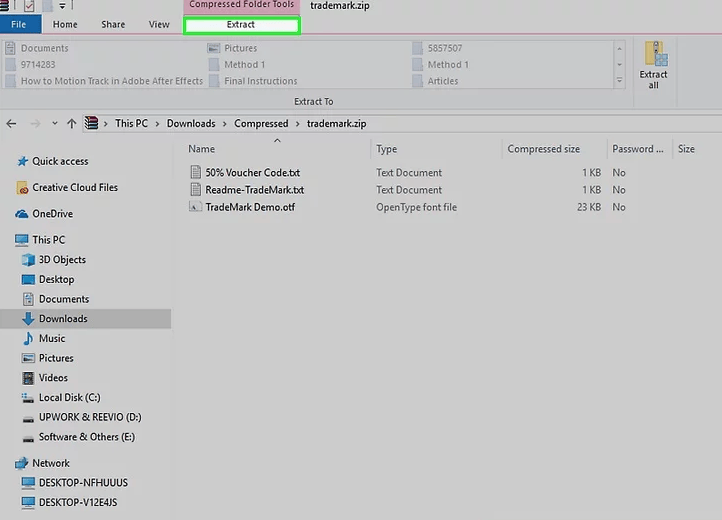Switch to the Share tab

click(x=112, y=24)
